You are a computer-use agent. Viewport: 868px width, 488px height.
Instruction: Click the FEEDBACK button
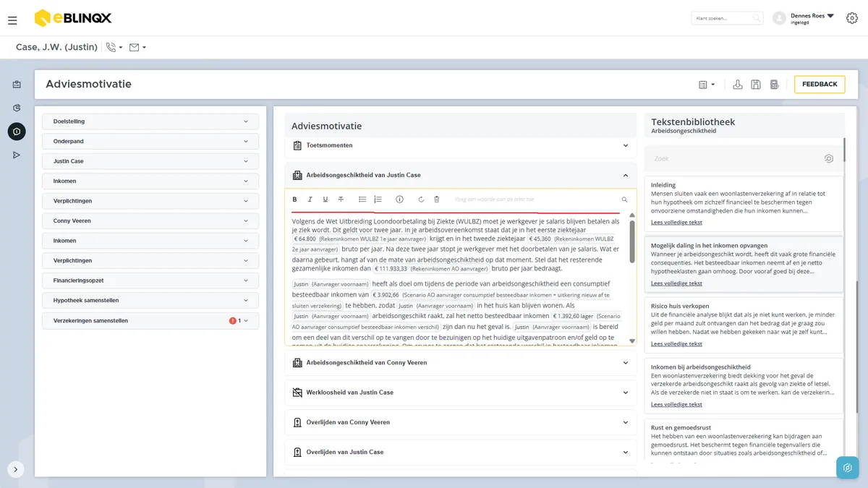(x=820, y=85)
